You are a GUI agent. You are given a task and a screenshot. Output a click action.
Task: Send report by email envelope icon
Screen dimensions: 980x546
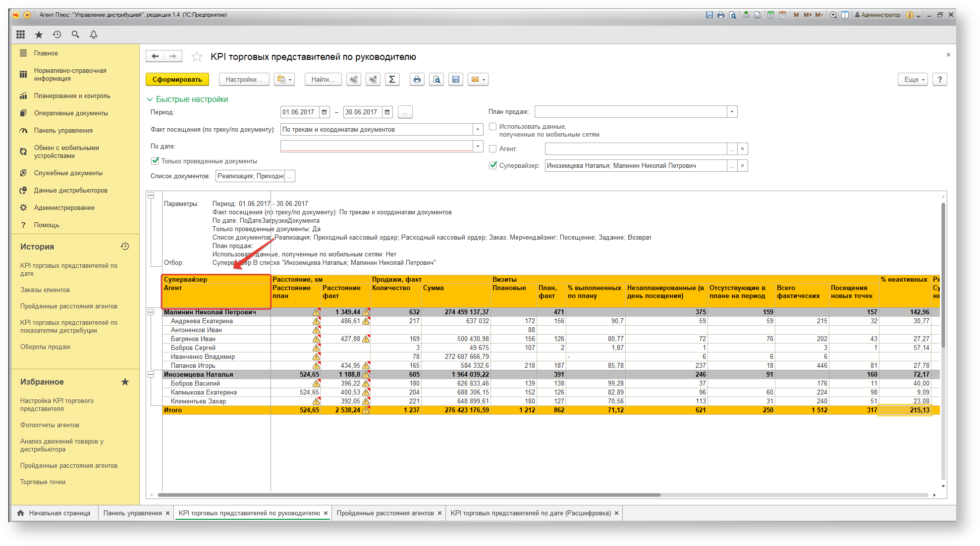click(x=478, y=79)
